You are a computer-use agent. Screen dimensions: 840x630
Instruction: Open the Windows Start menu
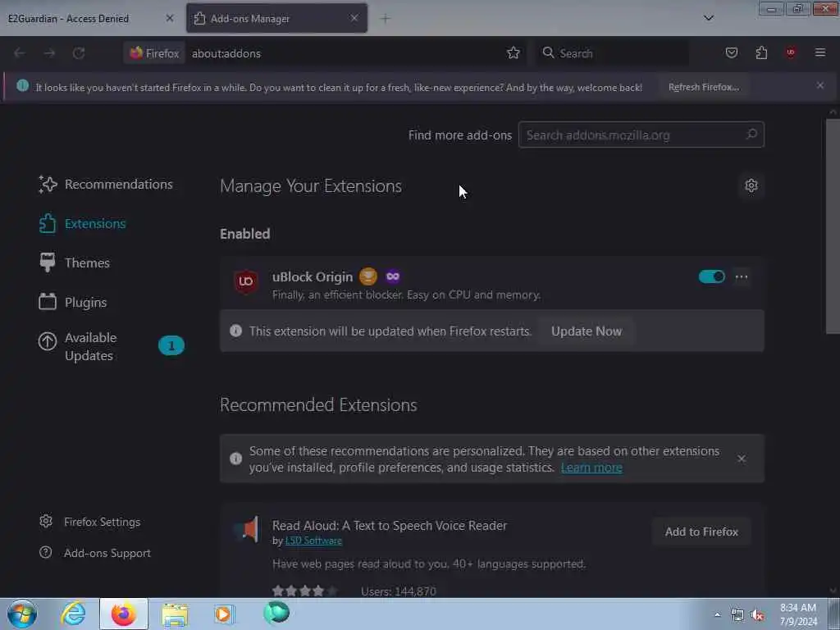pyautogui.click(x=22, y=614)
